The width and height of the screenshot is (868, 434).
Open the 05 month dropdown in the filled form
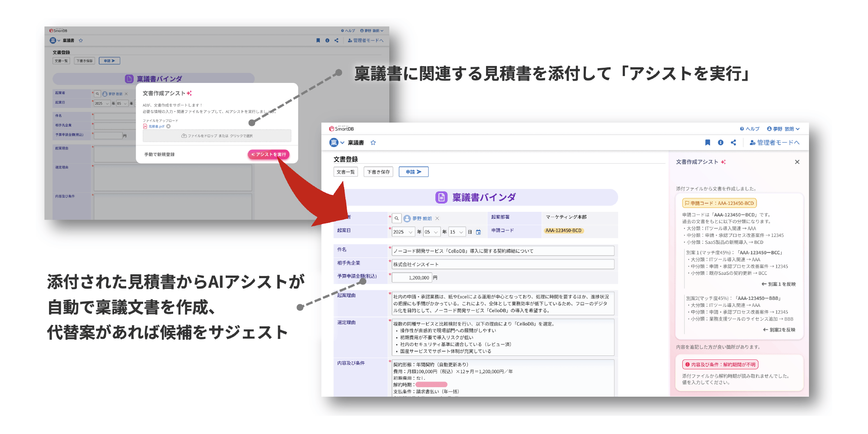(432, 232)
